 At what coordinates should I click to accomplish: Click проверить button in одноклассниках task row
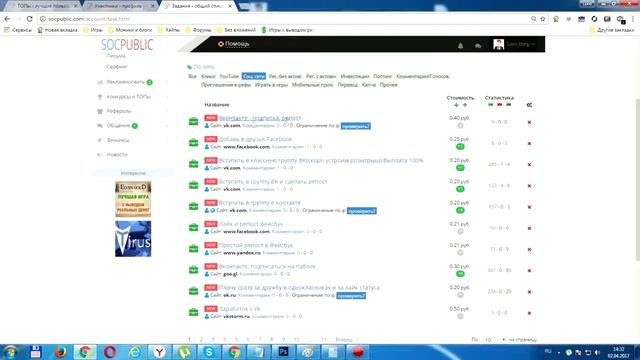coord(351,296)
